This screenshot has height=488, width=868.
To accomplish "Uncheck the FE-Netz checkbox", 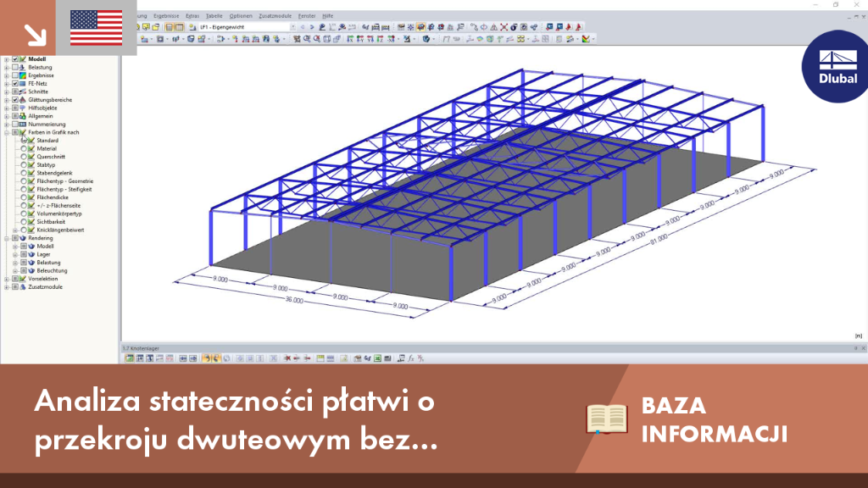I will 15,84.
